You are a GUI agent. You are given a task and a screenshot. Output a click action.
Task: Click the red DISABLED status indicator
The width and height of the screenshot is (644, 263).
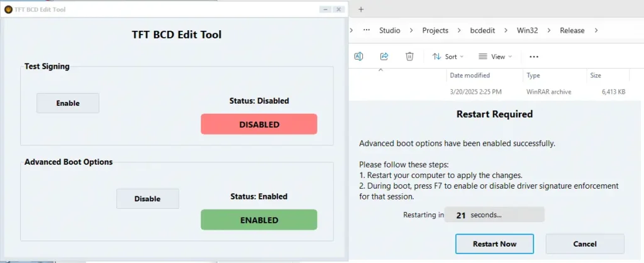click(258, 125)
